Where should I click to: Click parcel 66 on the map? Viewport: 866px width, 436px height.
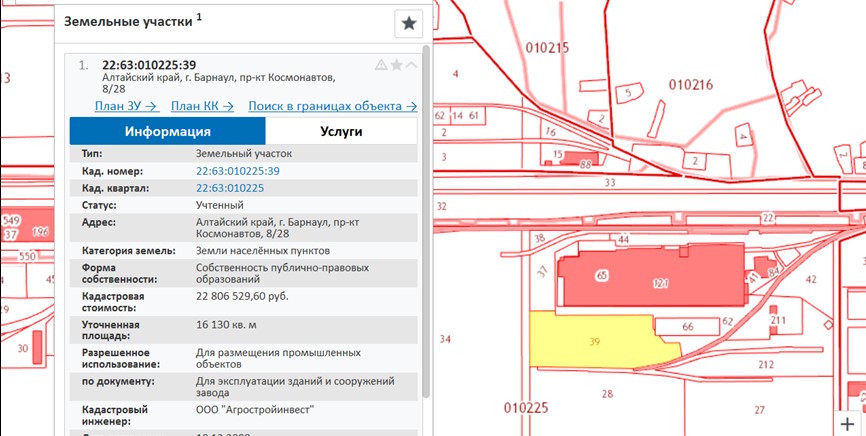point(688,326)
